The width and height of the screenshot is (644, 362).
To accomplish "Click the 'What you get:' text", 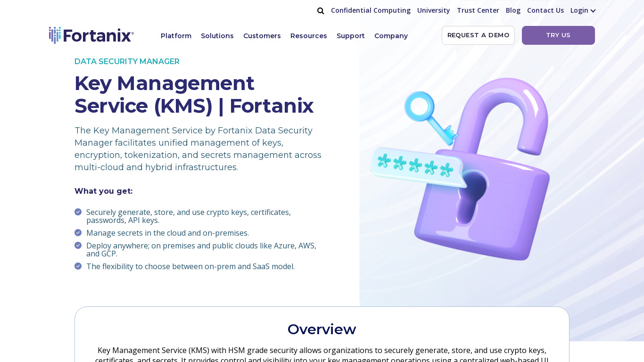I will [104, 191].
